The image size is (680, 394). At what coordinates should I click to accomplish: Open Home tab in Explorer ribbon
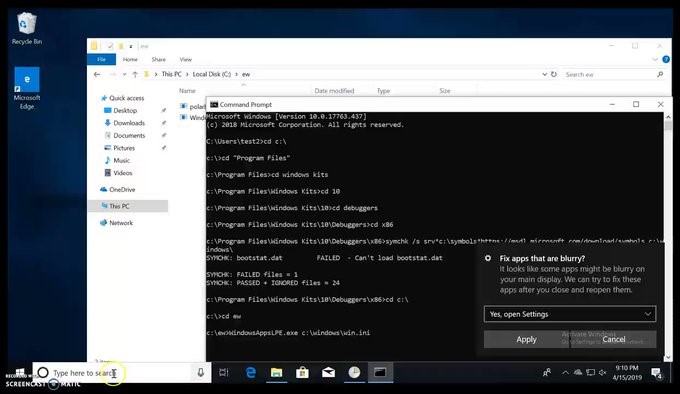click(x=130, y=59)
